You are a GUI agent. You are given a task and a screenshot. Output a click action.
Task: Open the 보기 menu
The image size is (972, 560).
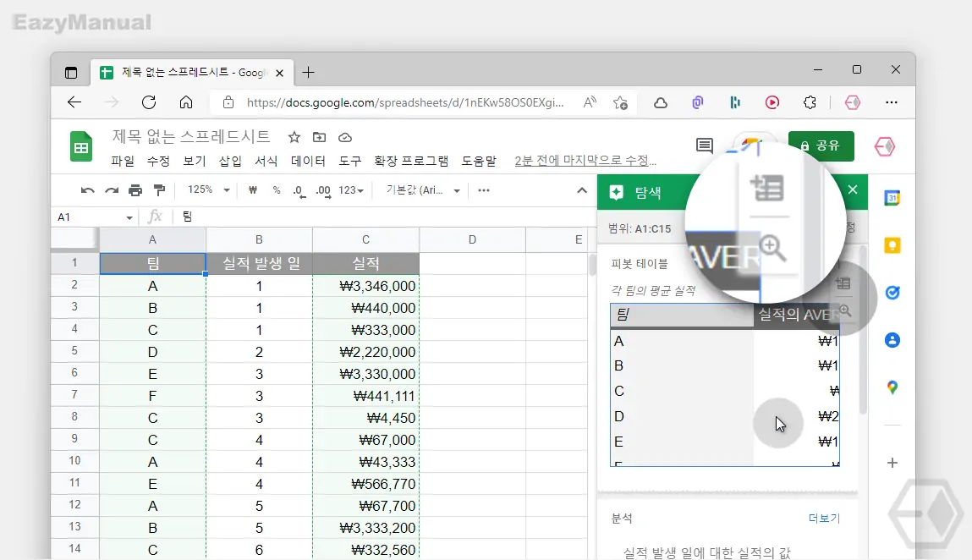coord(195,162)
